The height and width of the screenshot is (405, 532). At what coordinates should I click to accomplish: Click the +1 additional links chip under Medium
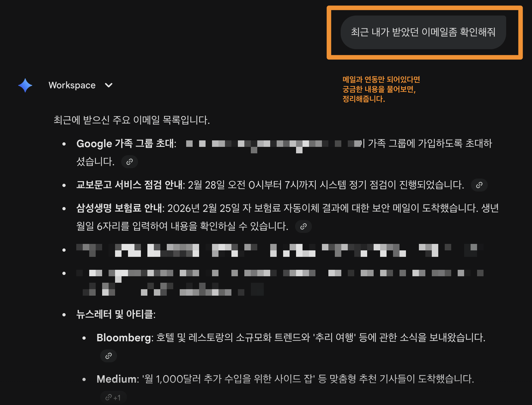pos(114,397)
